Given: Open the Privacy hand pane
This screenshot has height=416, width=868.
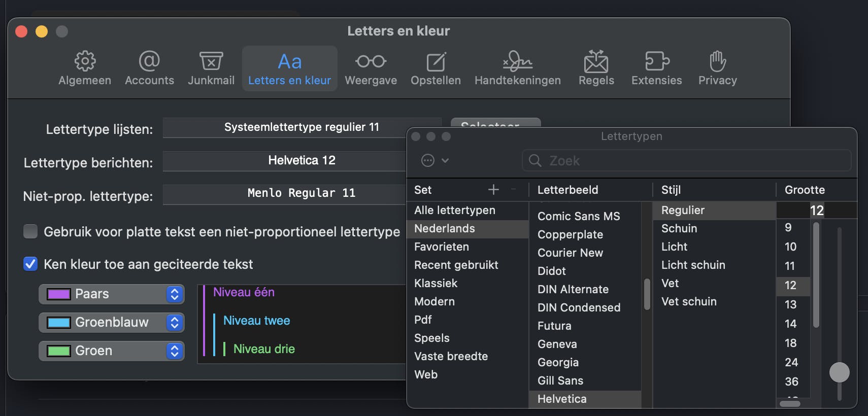Looking at the screenshot, I should pos(717,68).
